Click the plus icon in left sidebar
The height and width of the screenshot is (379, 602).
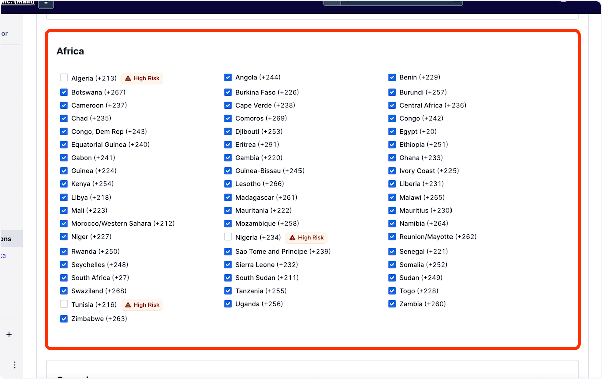click(x=9, y=334)
